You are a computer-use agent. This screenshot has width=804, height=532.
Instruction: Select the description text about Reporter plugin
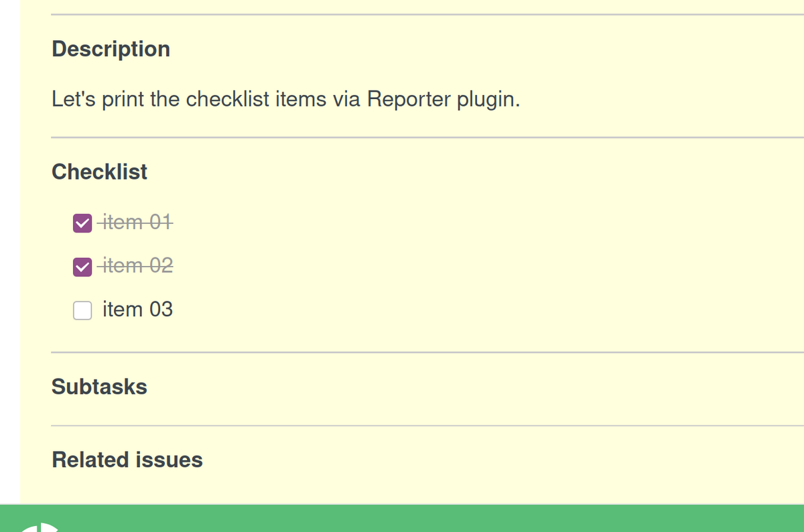click(x=285, y=98)
